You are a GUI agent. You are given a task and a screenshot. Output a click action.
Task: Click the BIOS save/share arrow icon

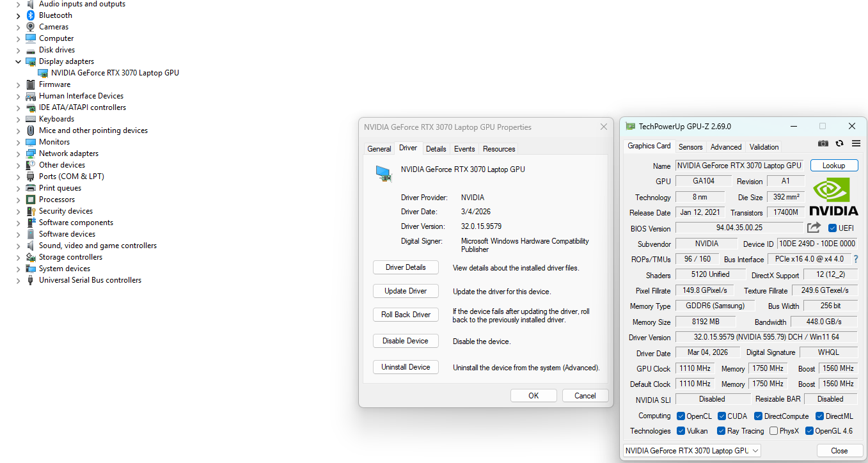point(814,228)
